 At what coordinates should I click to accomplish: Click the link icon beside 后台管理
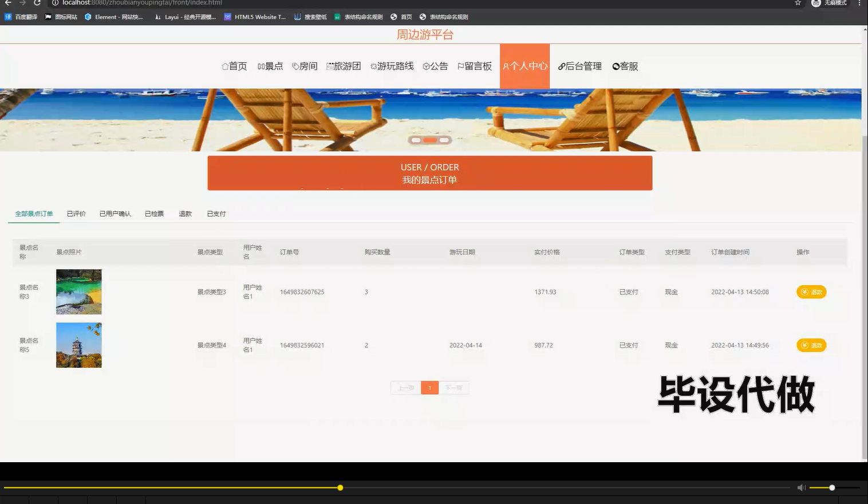click(561, 66)
